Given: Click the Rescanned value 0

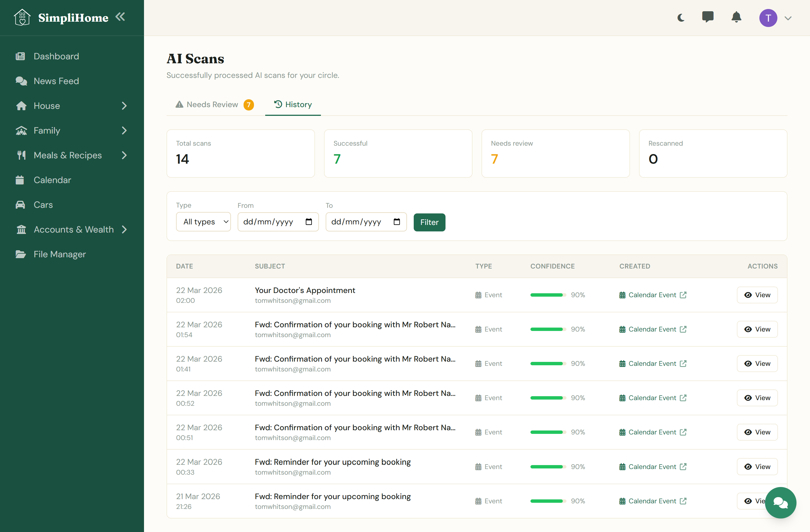Looking at the screenshot, I should [653, 159].
